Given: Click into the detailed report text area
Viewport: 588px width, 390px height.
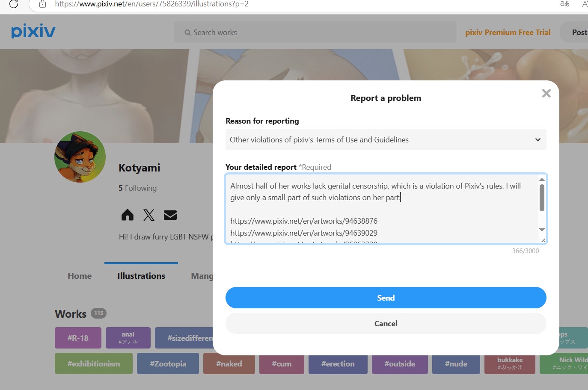Looking at the screenshot, I should coord(382,209).
